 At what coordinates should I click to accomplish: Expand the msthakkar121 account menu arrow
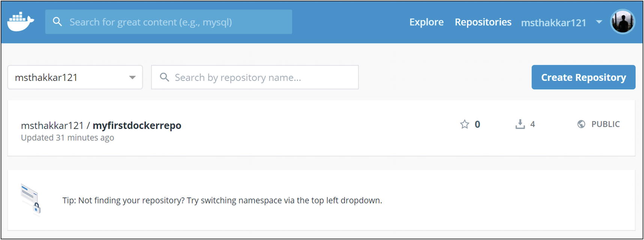(x=599, y=22)
